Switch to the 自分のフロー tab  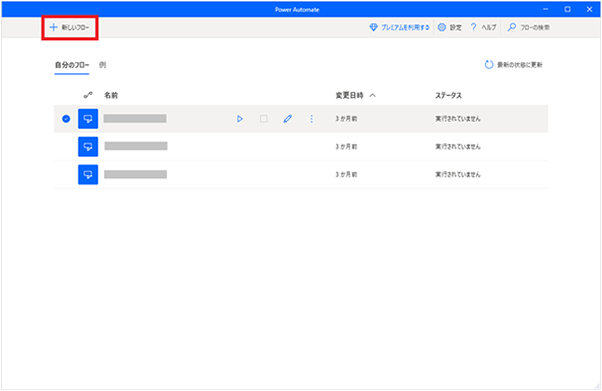72,65
